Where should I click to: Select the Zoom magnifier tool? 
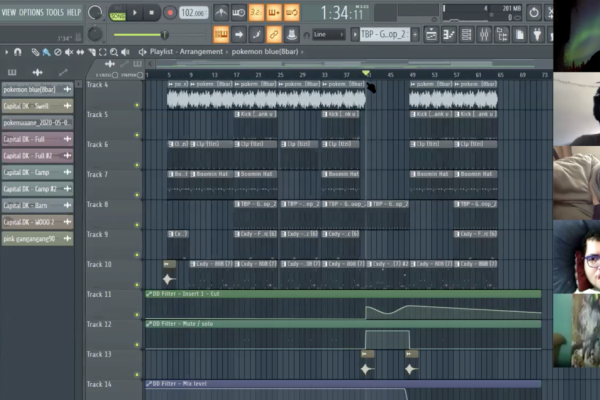coord(114,52)
